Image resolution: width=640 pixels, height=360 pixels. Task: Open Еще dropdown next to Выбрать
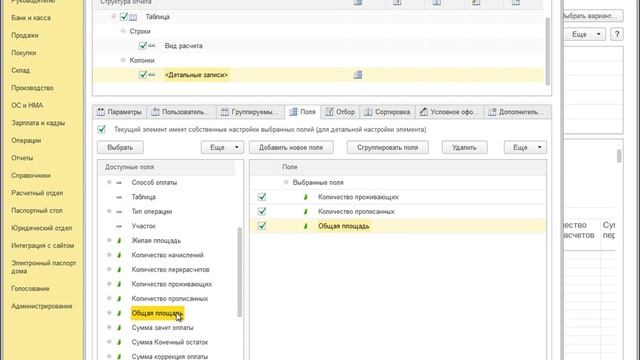click(222, 147)
